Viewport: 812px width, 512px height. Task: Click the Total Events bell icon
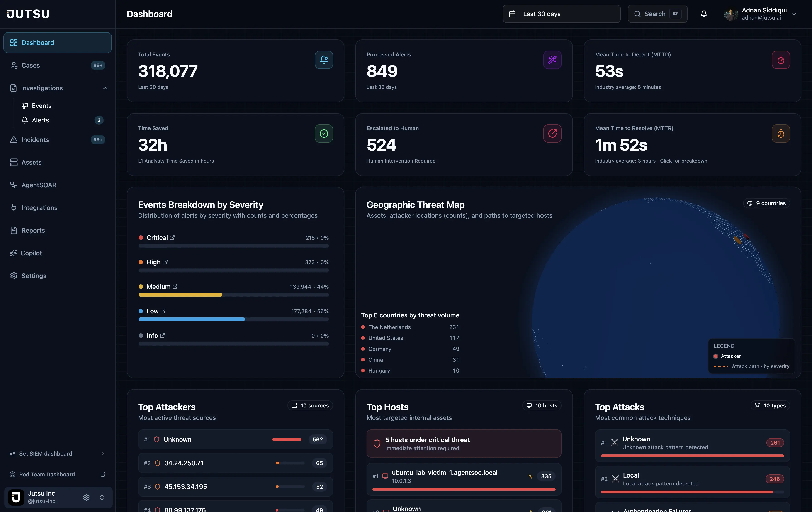(324, 60)
